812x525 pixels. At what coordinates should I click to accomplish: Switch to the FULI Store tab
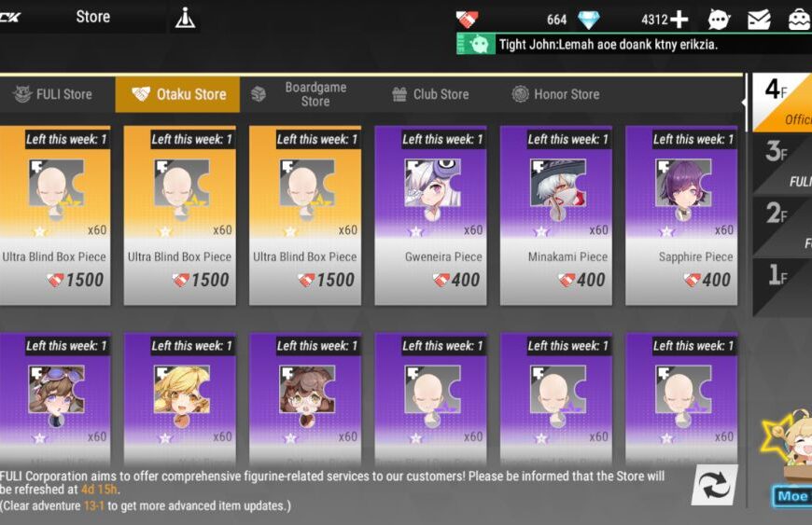click(x=53, y=94)
